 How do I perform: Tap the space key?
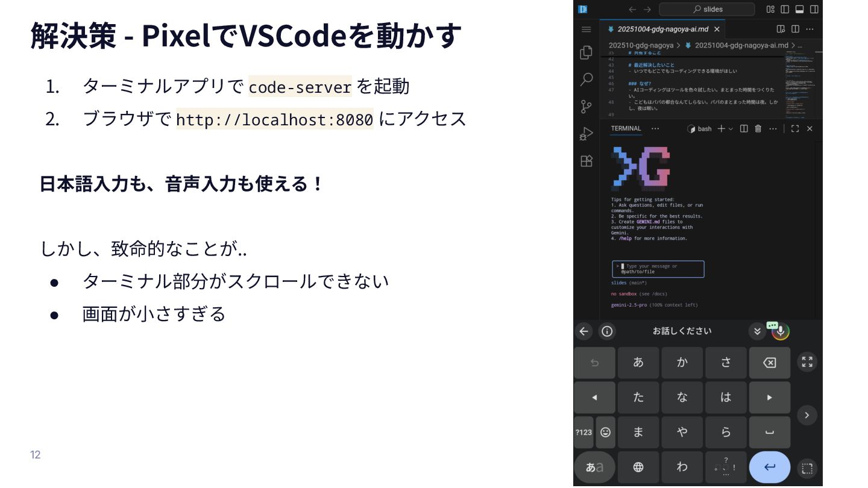click(x=770, y=432)
